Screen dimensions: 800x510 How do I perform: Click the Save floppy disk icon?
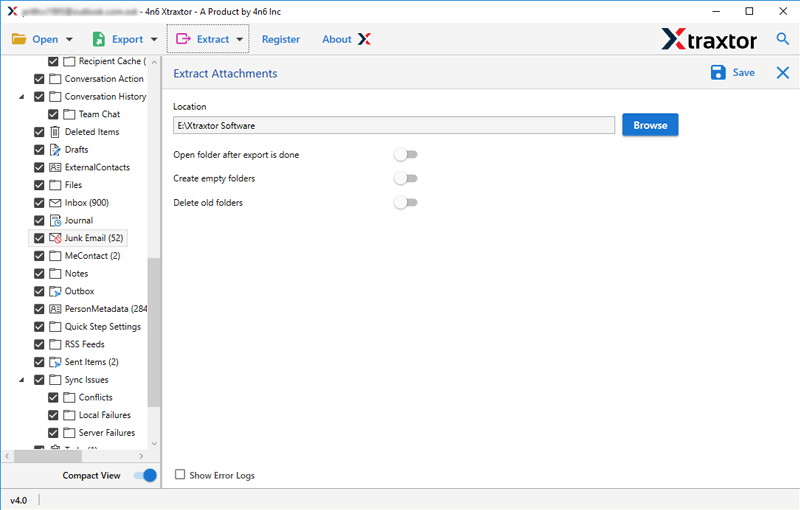tap(718, 72)
